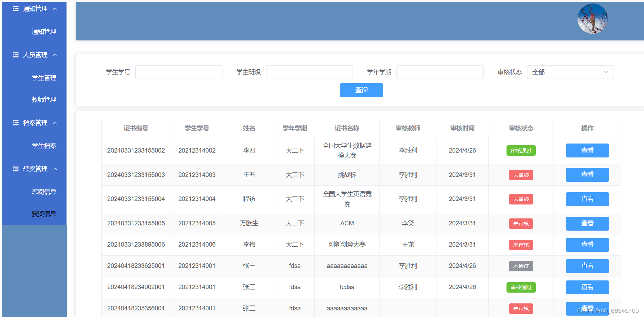Click the 审核通过 tag in fcdsa row
644x317 pixels.
[x=521, y=287]
